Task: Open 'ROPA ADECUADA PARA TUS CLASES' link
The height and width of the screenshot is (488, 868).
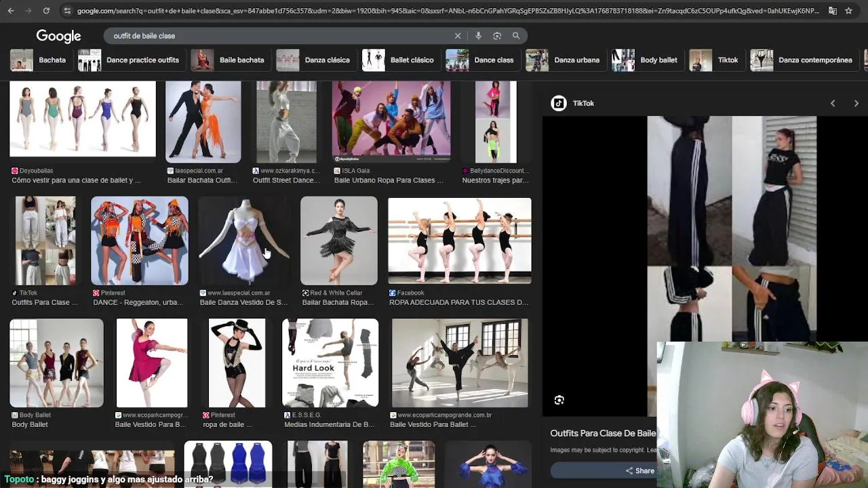Action: 458,302
